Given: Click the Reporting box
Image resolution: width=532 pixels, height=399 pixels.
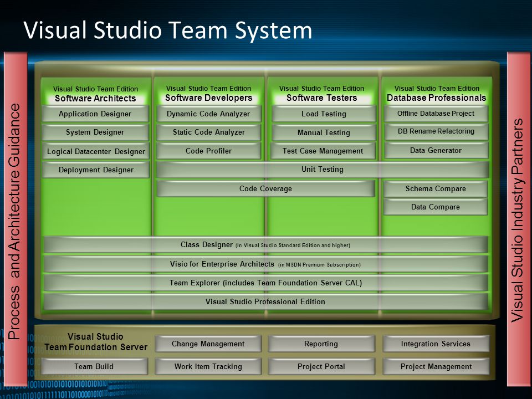Looking at the screenshot, I should [321, 344].
